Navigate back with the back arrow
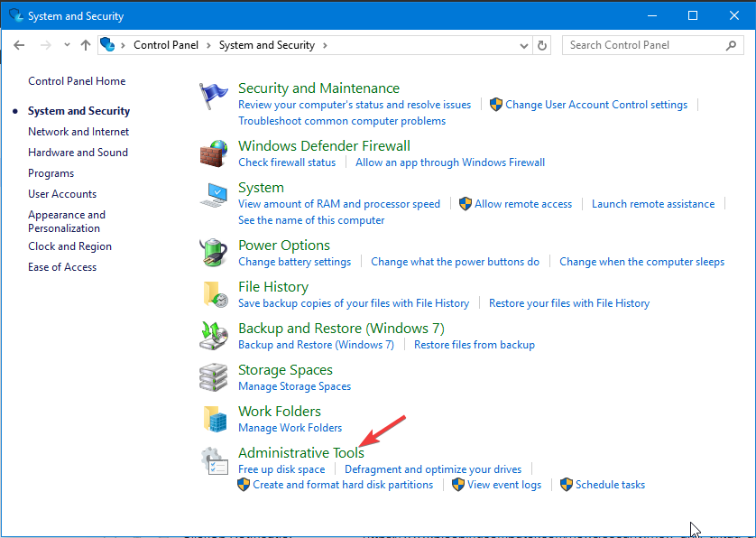 (x=19, y=45)
